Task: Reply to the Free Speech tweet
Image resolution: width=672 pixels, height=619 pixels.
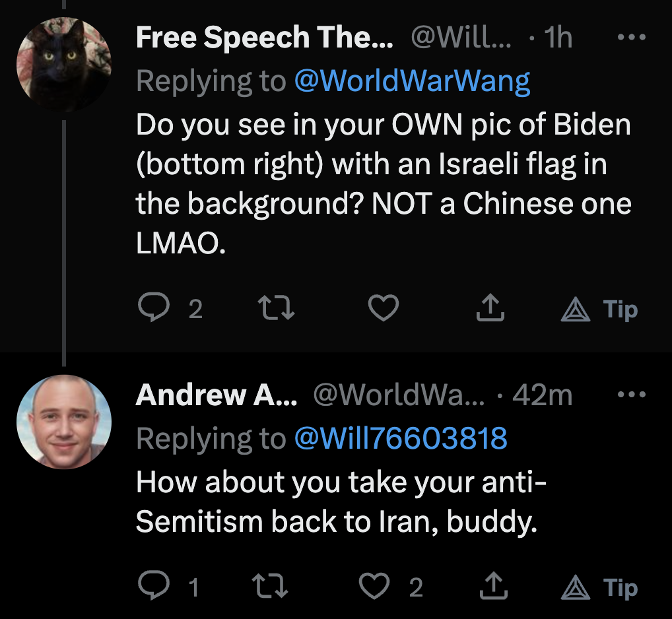Action: 152,309
